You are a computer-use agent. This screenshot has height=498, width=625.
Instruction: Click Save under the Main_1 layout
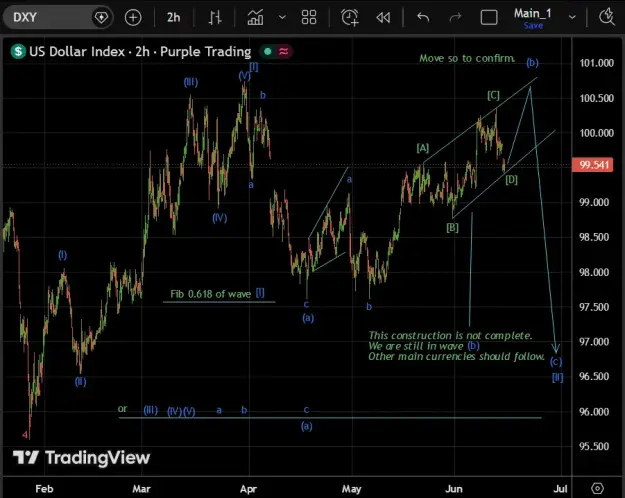[533, 26]
